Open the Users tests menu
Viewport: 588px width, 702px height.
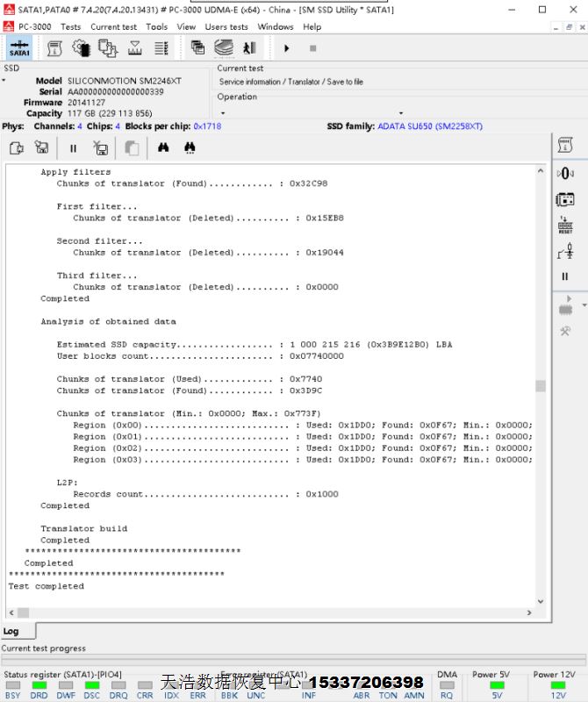(226, 26)
